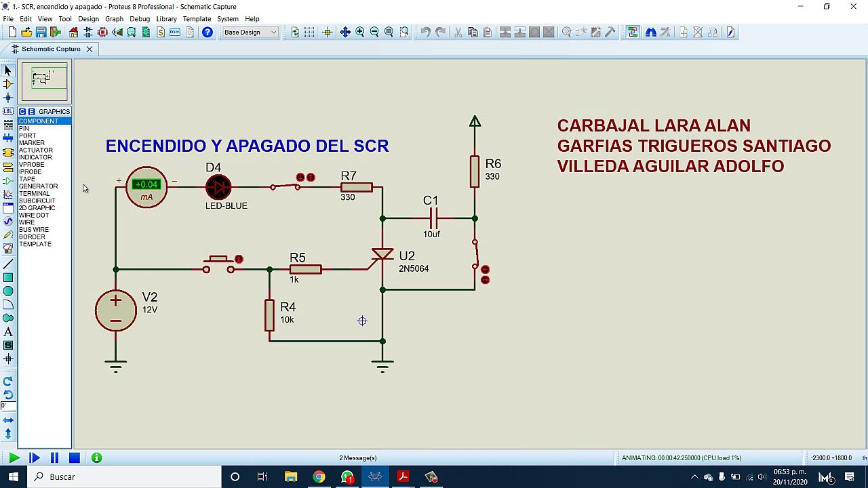Viewport: 868px width, 488px height.
Task: Select the D4 LED-BLUE component
Action: point(218,186)
